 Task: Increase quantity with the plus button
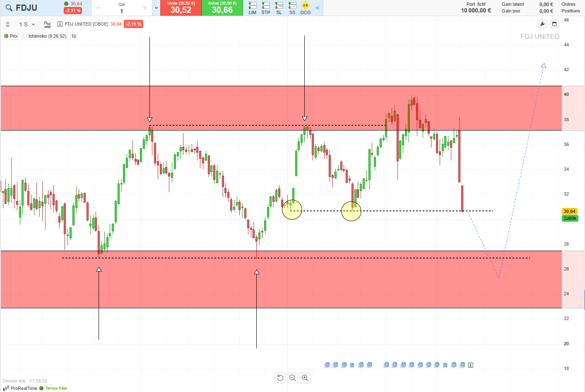(145, 8)
